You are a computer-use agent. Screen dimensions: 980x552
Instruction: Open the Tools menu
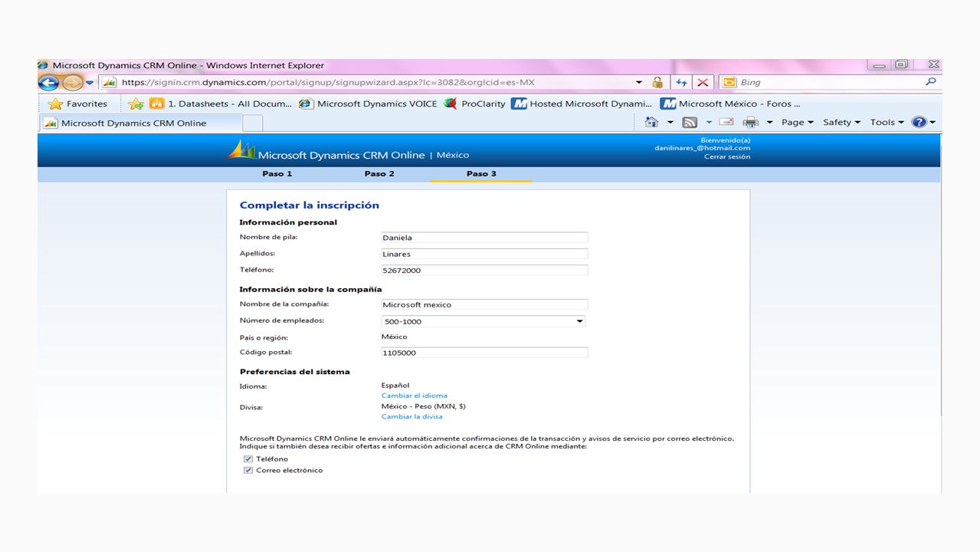(887, 123)
